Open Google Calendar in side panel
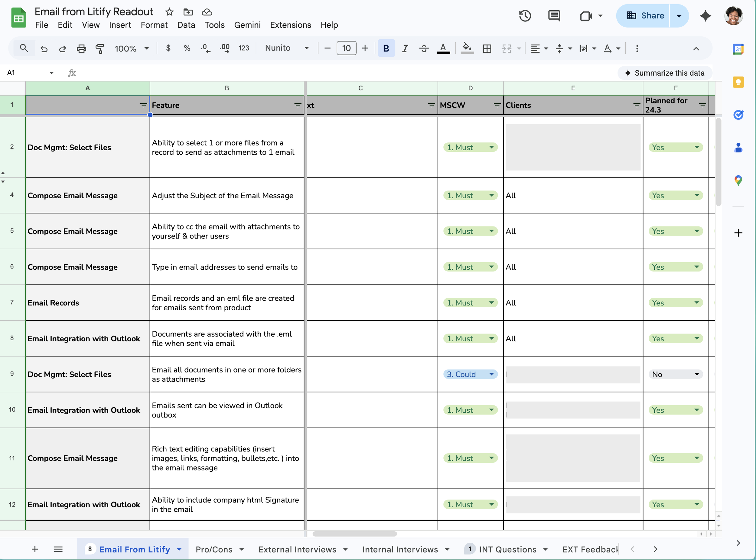The image size is (756, 560). pyautogui.click(x=738, y=49)
